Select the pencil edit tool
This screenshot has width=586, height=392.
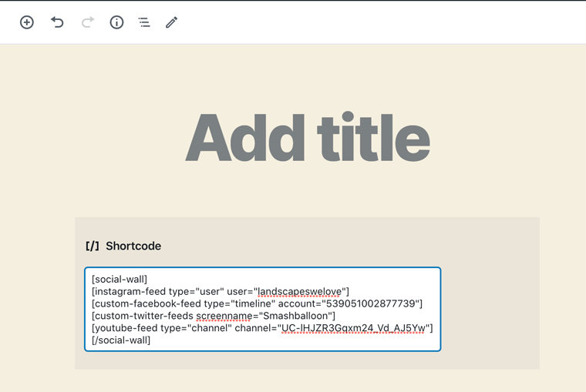171,22
